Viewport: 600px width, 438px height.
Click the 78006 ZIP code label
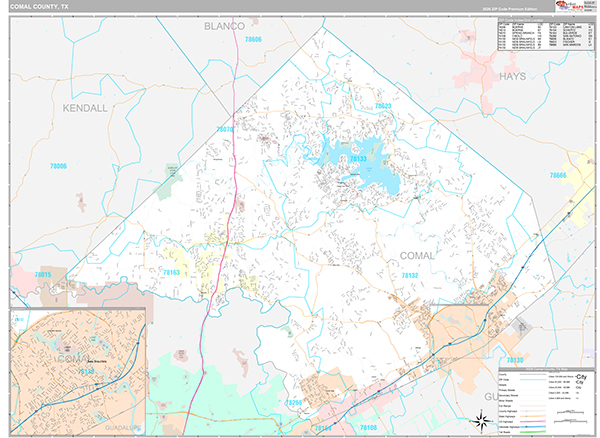pos(58,166)
